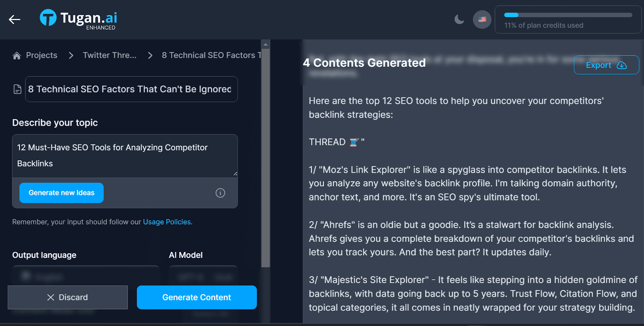Screen dimensions: 644x326
Task: Select the 8 Technical SEO Factors breadcrumb
Action: 211,55
